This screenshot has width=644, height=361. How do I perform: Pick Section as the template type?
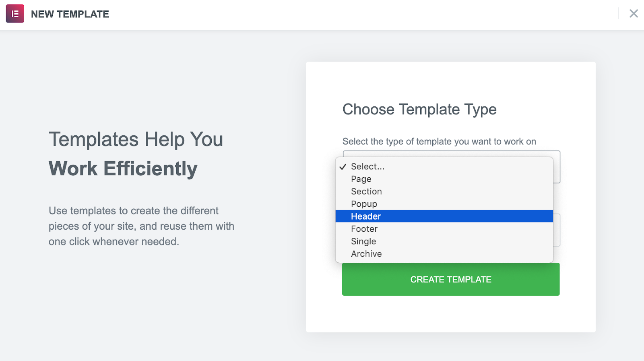[366, 191]
